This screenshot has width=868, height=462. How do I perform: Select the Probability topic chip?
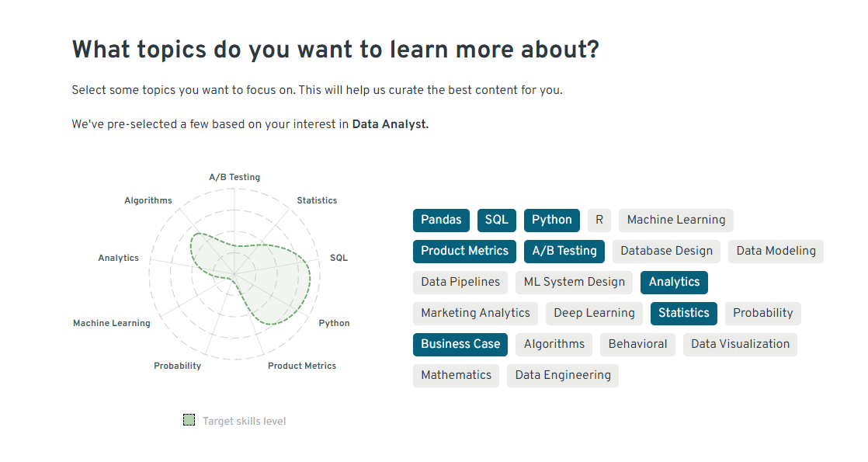[763, 313]
